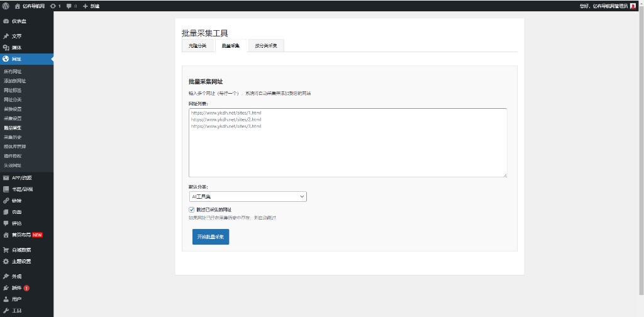644x317 pixels.
Task: Expand the 默认分类 dropdown showing AI工具集
Action: [x=247, y=197]
